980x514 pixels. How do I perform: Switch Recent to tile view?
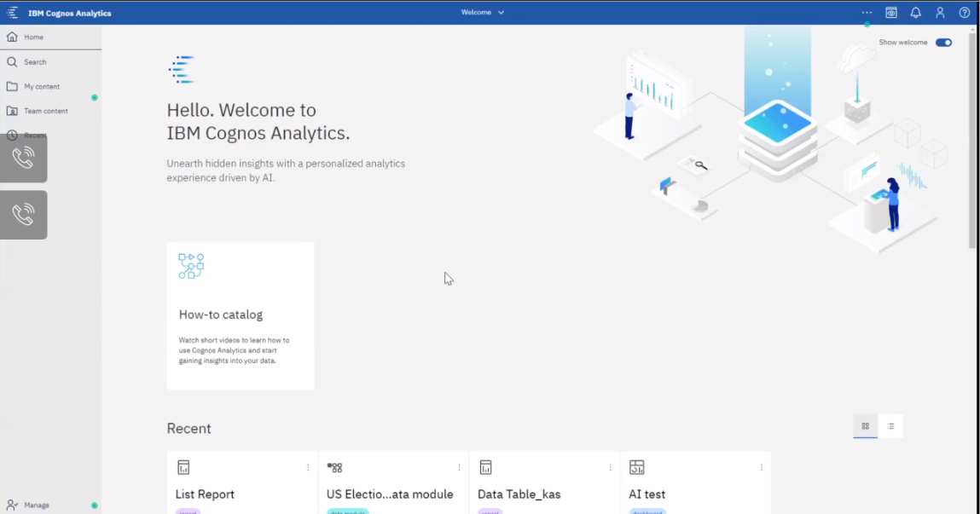click(x=866, y=426)
